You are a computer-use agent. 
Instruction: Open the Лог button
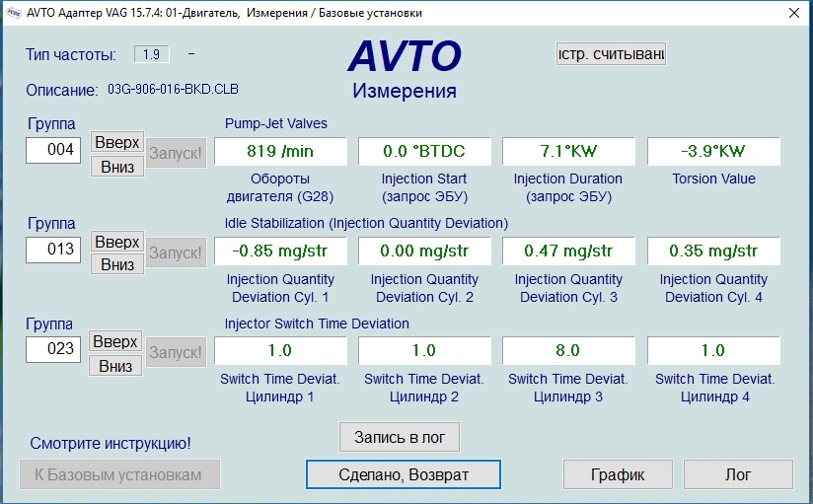click(738, 474)
